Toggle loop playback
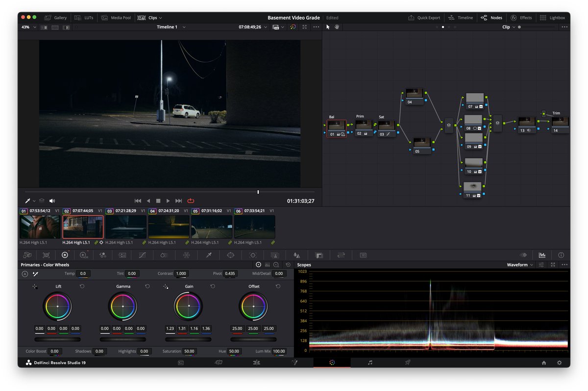 click(191, 201)
